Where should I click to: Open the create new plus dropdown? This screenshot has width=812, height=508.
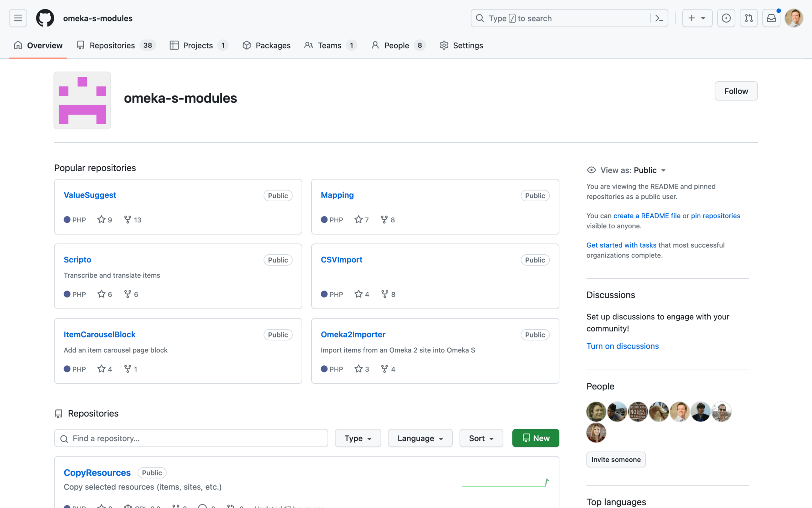tap(697, 18)
